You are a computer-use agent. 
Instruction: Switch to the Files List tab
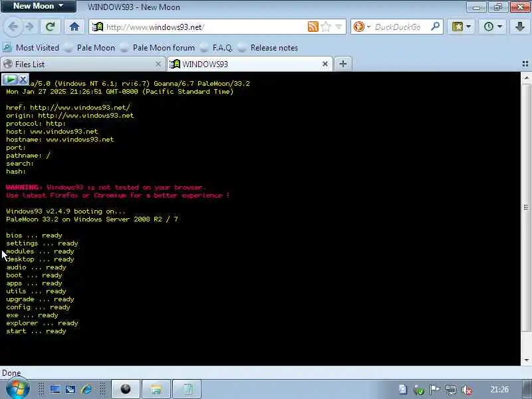point(78,64)
